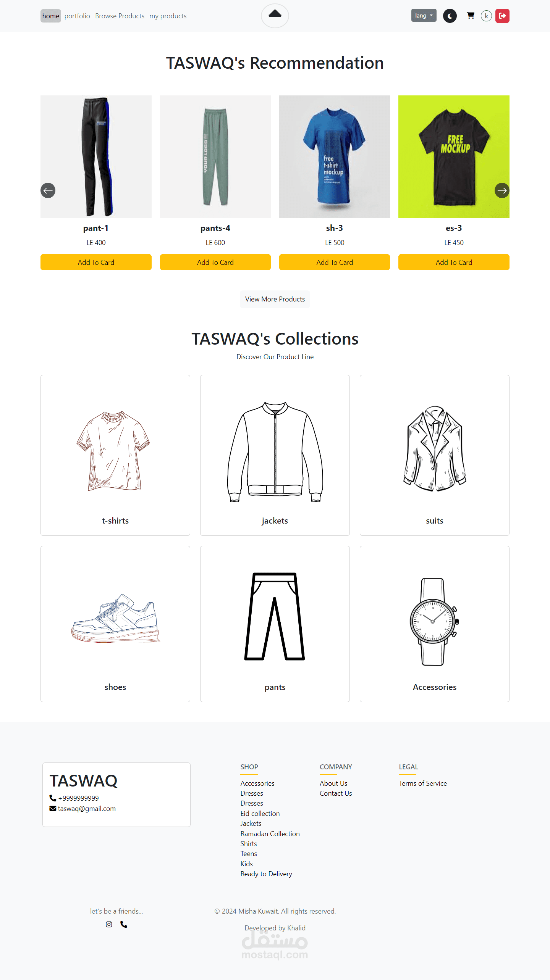Viewport: 550px width, 980px height.
Task: Open the jackets collection card
Action: pyautogui.click(x=275, y=455)
